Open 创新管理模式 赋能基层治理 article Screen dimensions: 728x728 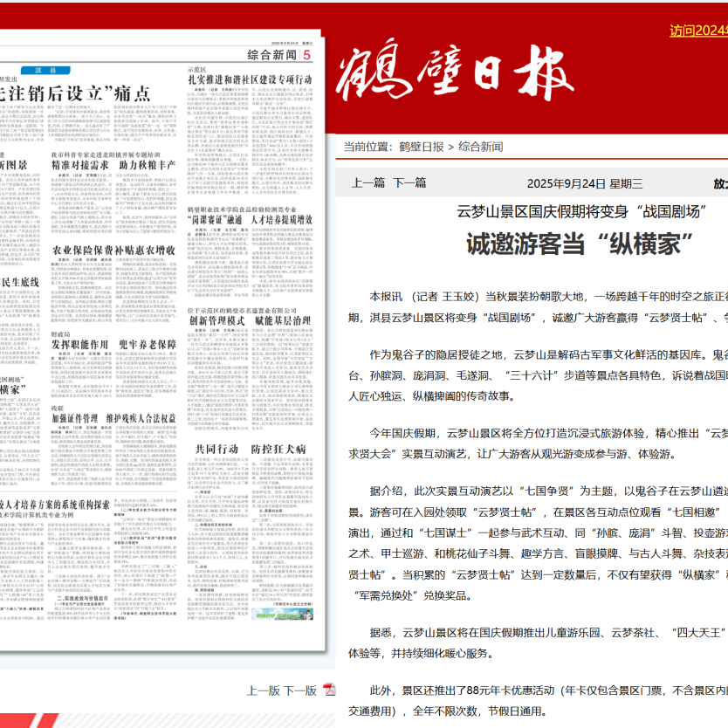(250, 320)
